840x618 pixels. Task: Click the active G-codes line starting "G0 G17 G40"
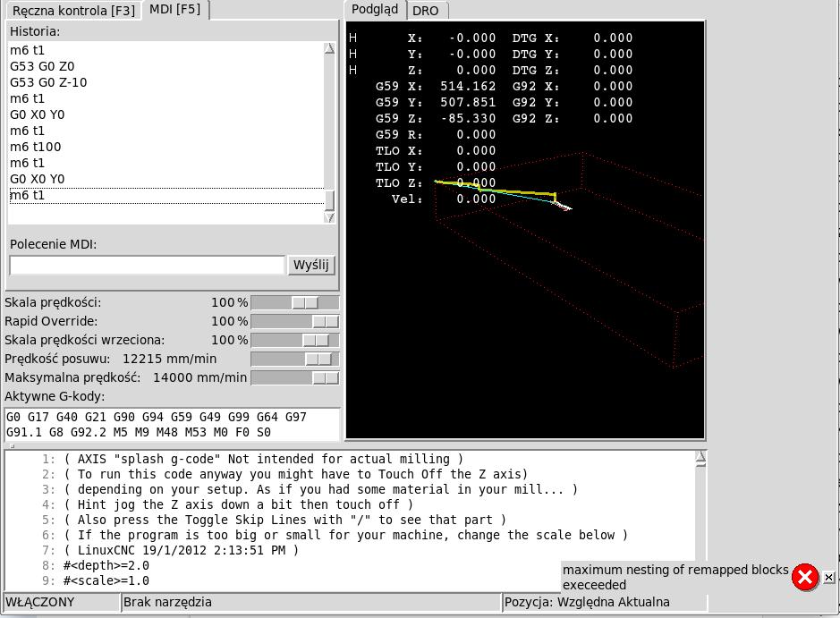pyautogui.click(x=157, y=417)
